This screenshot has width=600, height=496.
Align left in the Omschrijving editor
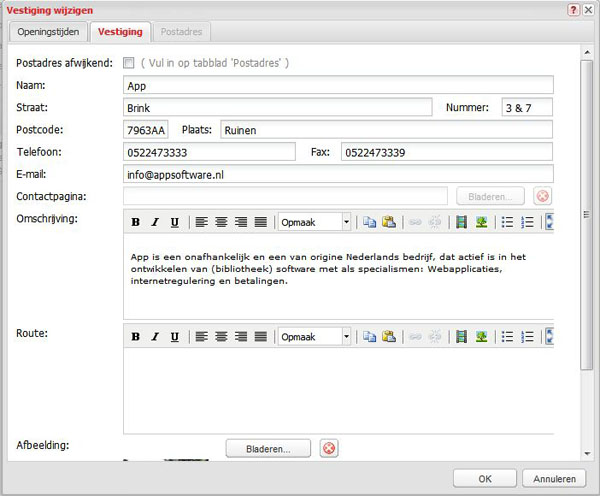(x=202, y=222)
